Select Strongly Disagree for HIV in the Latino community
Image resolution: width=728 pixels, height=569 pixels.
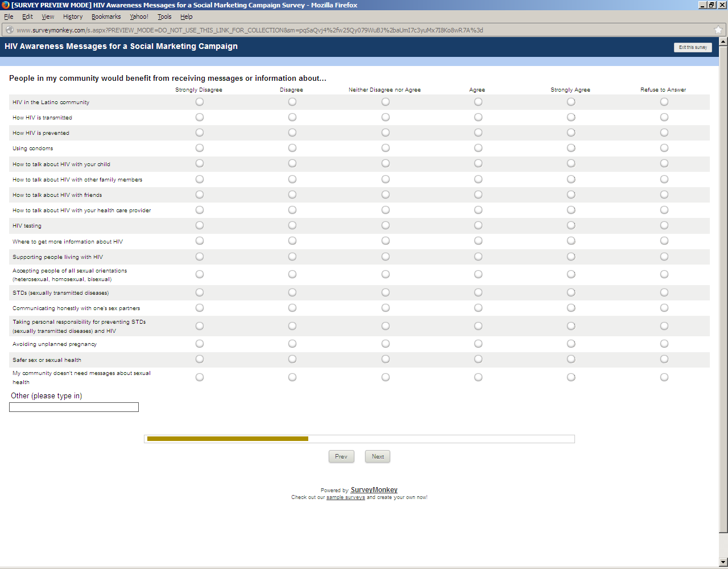200,102
